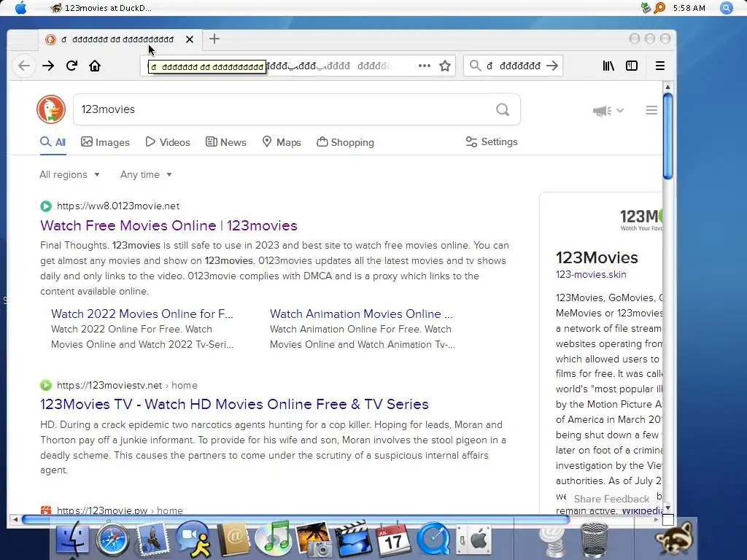Open the page actions three-dot menu

point(424,66)
